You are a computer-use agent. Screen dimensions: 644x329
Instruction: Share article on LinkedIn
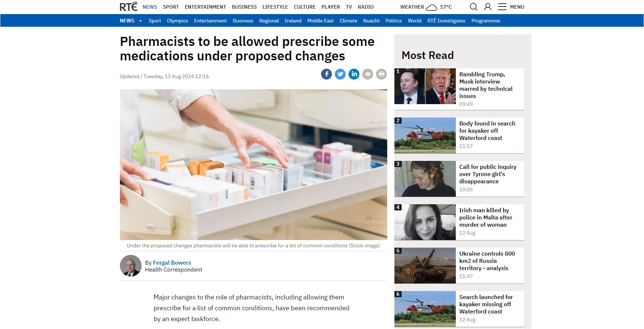pyautogui.click(x=354, y=74)
